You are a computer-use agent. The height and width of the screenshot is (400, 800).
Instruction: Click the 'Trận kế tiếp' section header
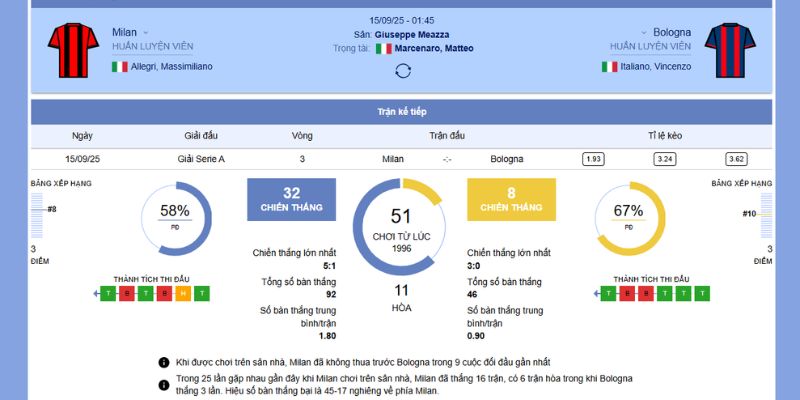pos(400,111)
